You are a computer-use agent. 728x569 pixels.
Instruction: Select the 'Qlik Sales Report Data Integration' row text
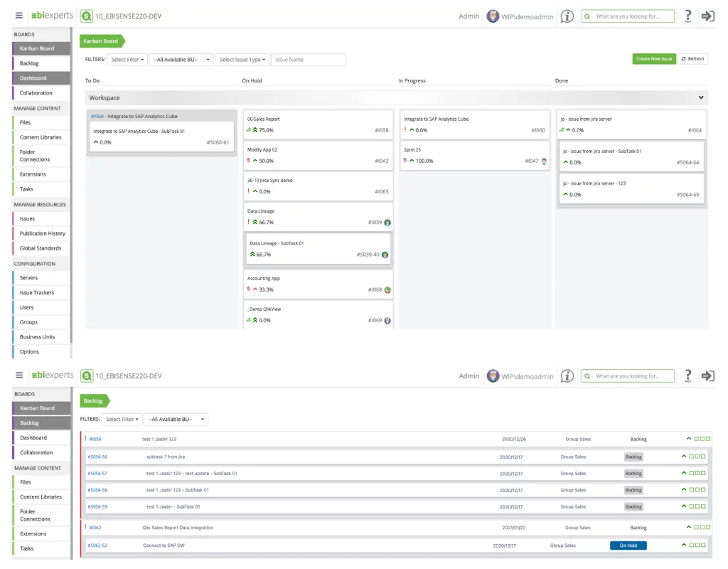click(178, 528)
